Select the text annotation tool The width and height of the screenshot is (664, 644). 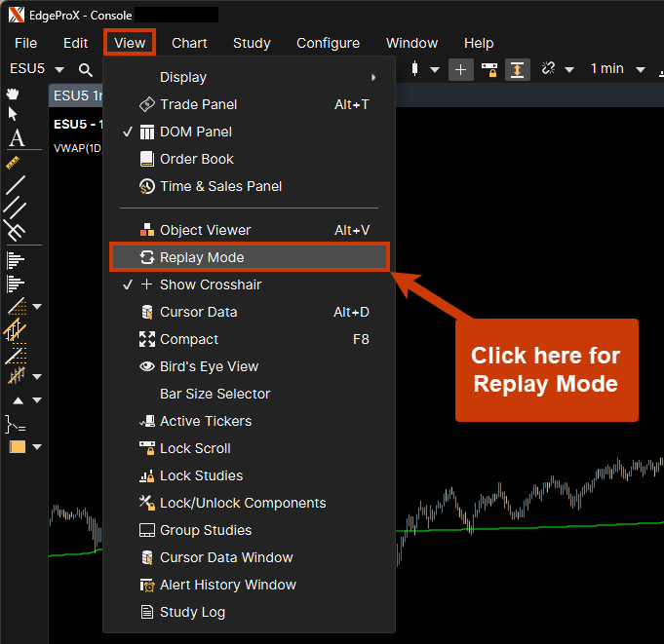[16, 138]
